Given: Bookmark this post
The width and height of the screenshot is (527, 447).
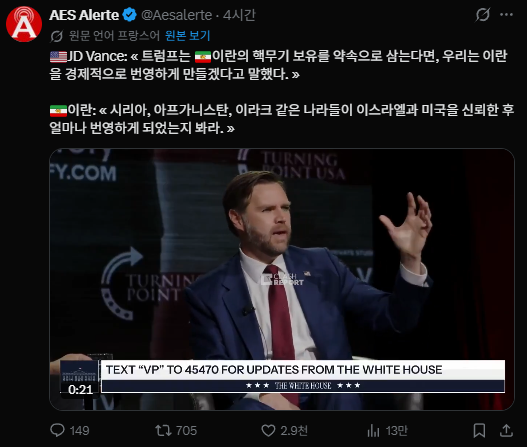Looking at the screenshot, I should pos(479,430).
